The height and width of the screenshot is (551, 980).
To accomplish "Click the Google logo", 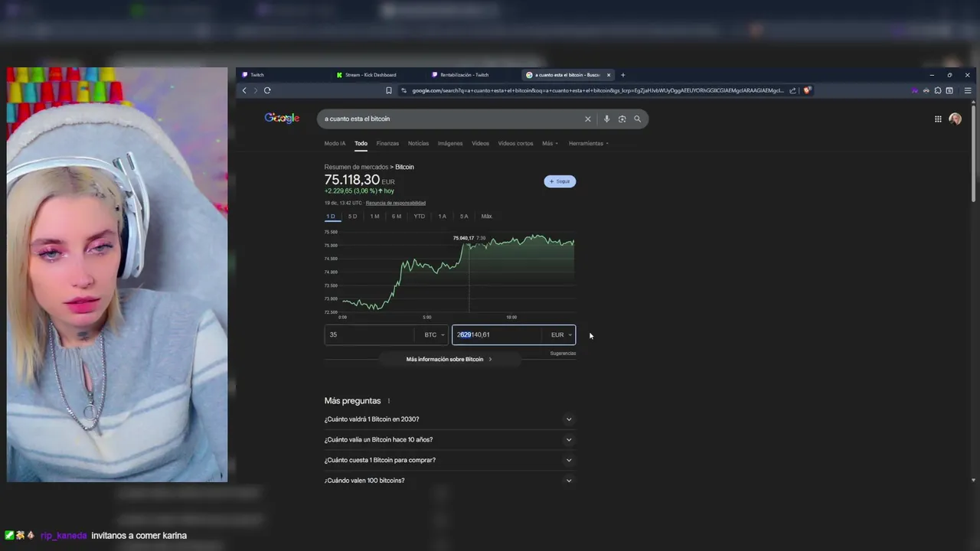I will (282, 118).
